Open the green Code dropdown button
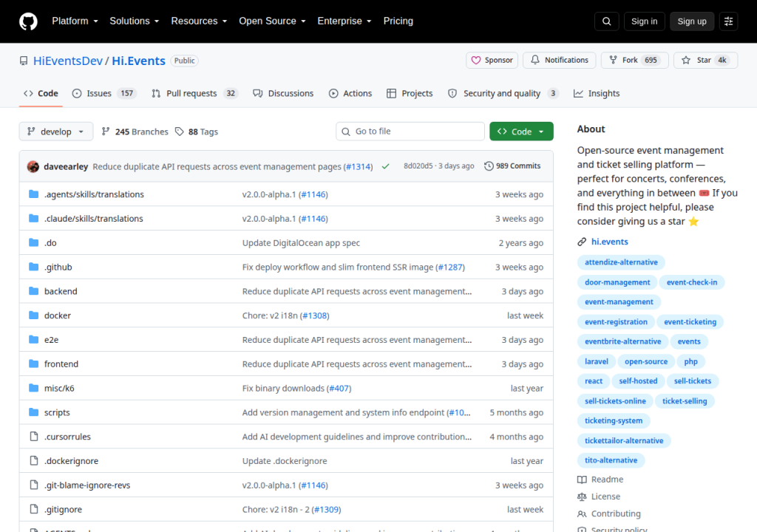Viewport: 757px width, 532px height. point(521,132)
